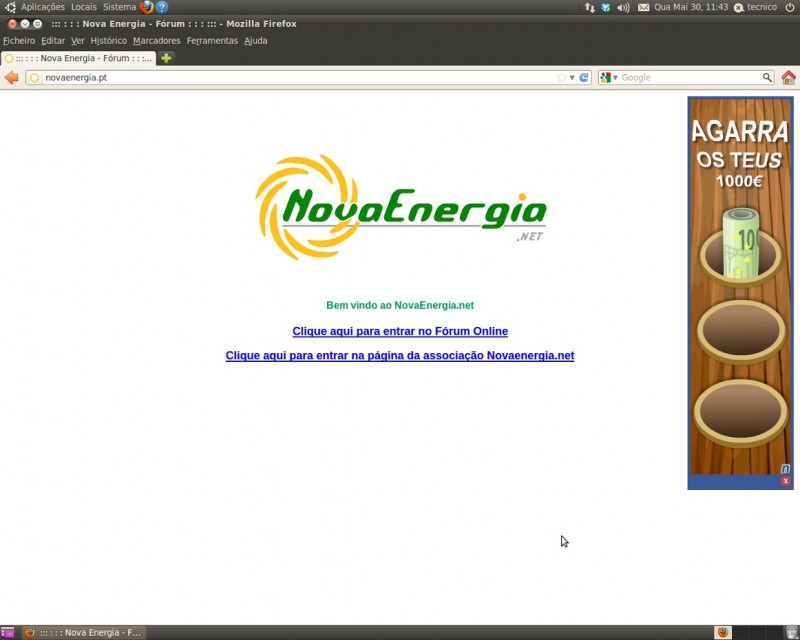The image size is (800, 640).
Task: Open the trash icon in bottom panel
Action: pos(791,633)
